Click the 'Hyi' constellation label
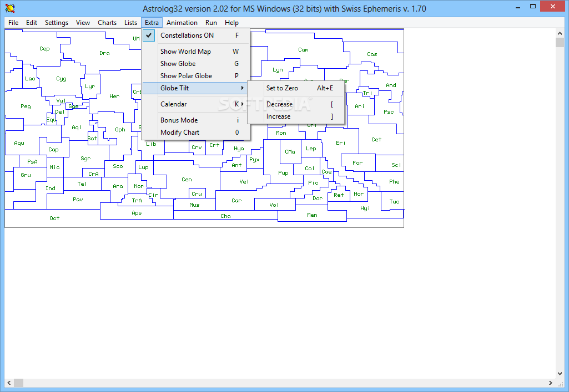The image size is (569, 392). point(365,208)
